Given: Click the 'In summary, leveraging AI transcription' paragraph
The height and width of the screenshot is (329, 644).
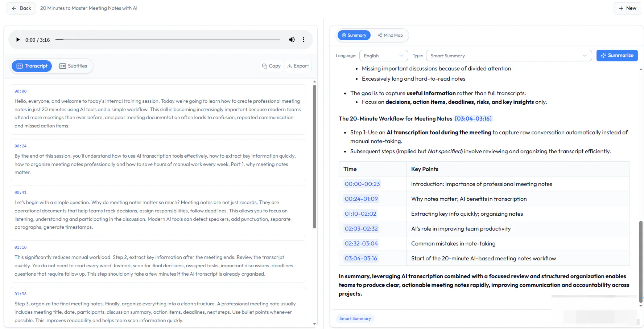Looking at the screenshot, I should 484,285.
